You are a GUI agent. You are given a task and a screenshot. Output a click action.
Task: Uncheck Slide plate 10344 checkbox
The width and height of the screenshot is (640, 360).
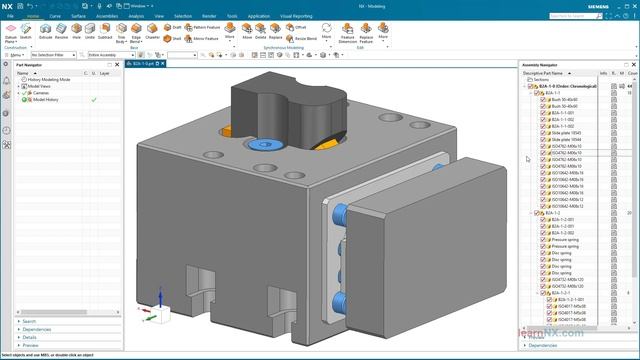point(543,140)
